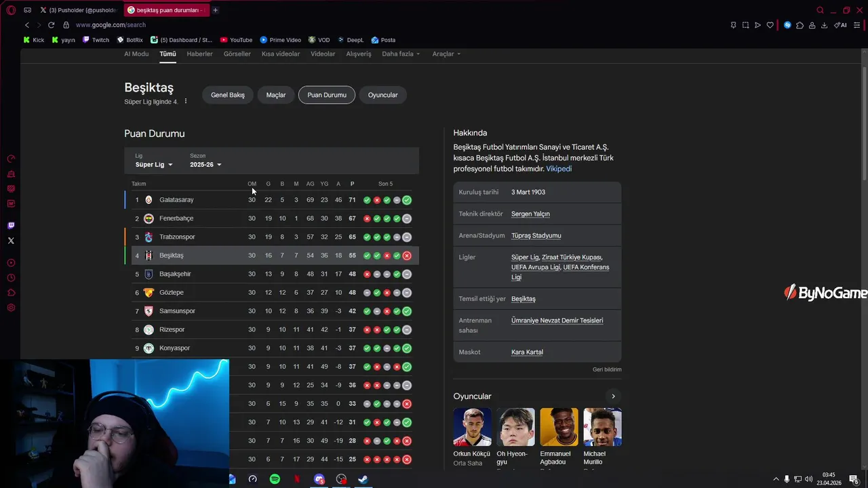Open the AI tools icon in toolbar
868x488 pixels.
click(840, 25)
